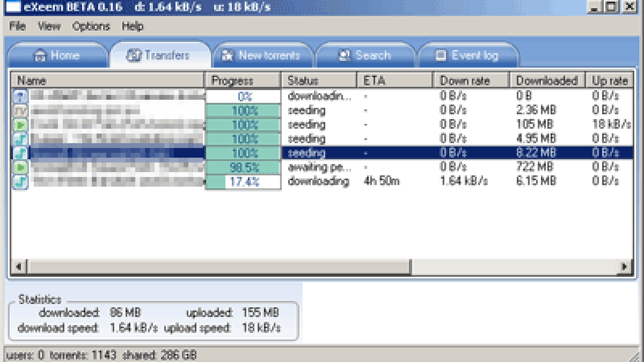
Task: Click the music icon of the selected 8.22 MB torrent
Action: (x=20, y=153)
